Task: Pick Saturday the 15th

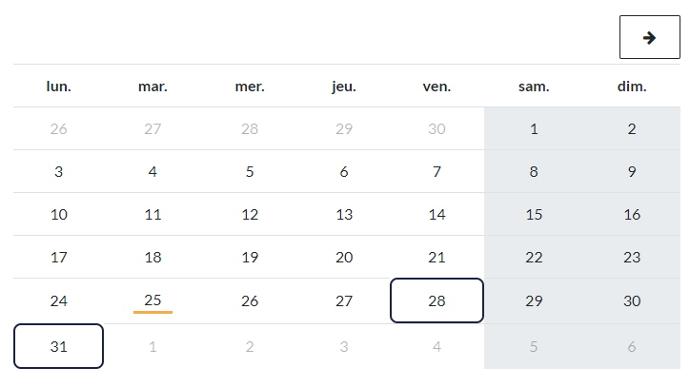Action: (534, 214)
